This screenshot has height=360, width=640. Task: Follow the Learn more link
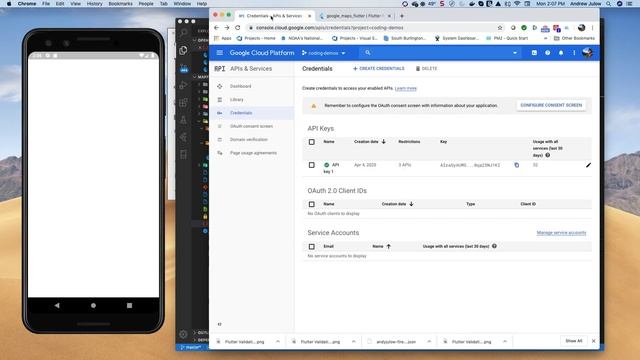[x=405, y=88]
